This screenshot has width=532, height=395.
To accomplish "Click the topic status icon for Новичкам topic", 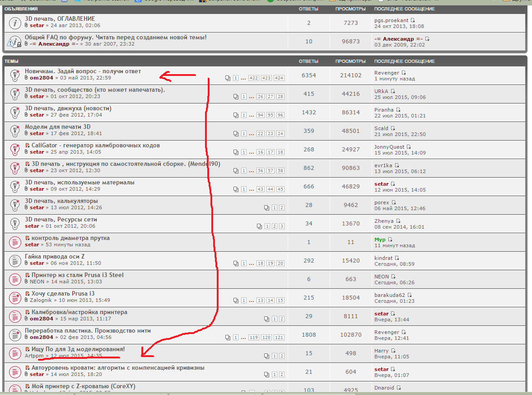I will (14, 75).
